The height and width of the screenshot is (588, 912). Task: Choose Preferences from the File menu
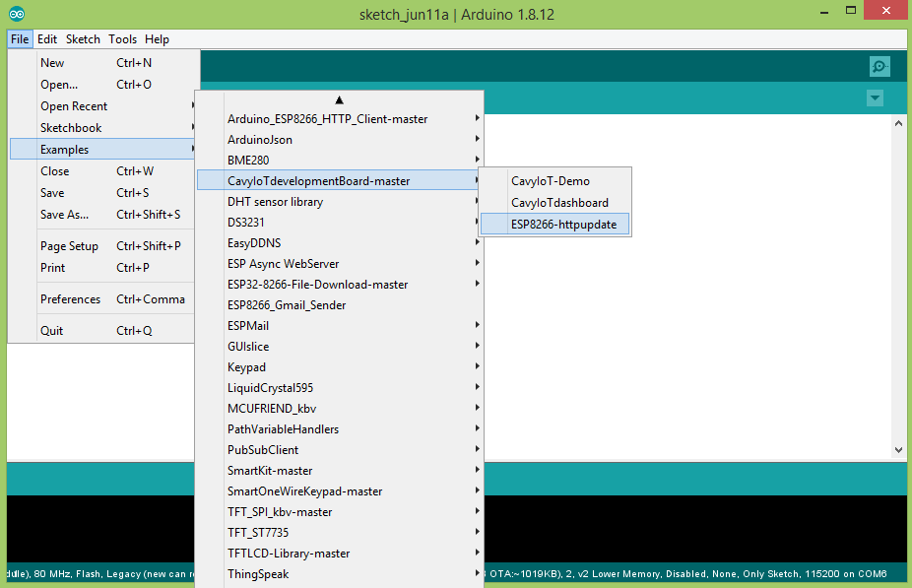(x=71, y=299)
